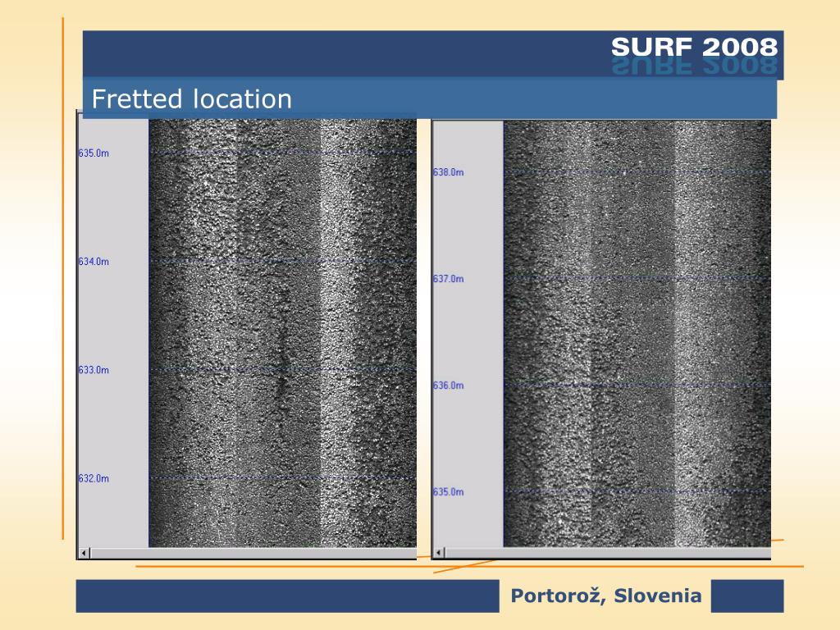Select the 634.0m depth label
The width and height of the screenshot is (840, 630).
click(94, 262)
